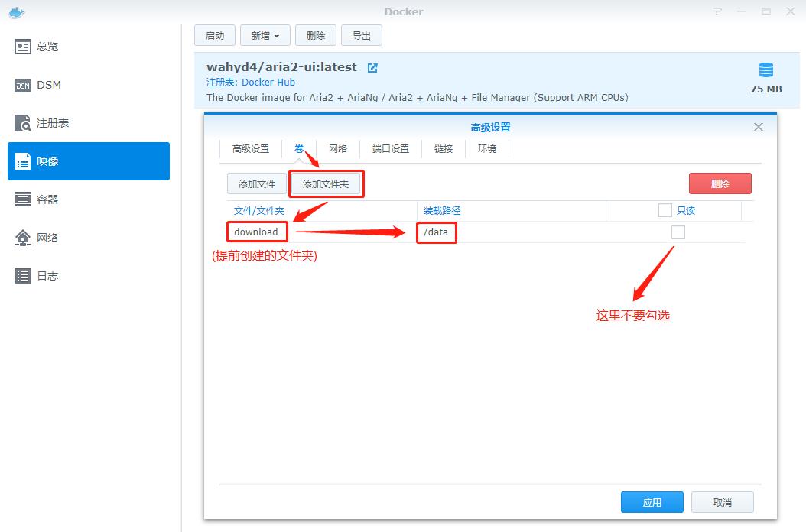Click the 导出 export button
This screenshot has height=532, width=806.
[x=362, y=35]
